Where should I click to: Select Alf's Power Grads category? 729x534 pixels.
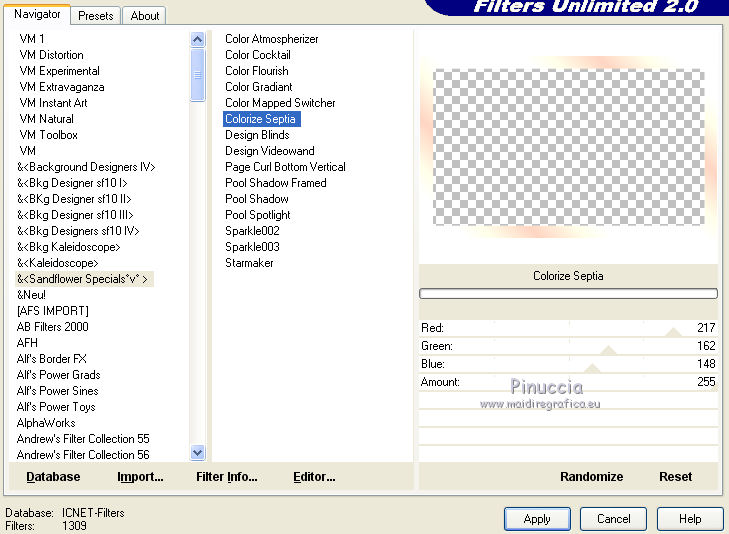pos(59,375)
